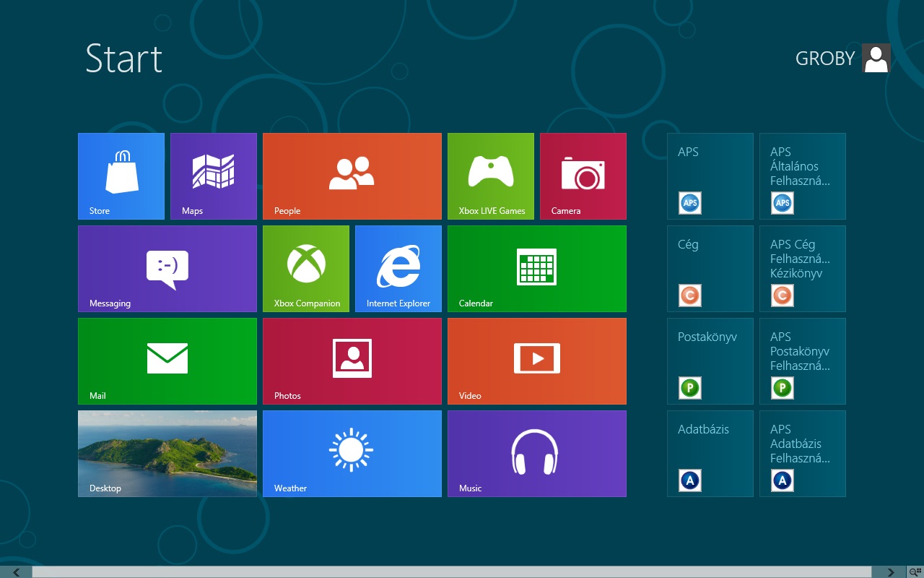The image size is (924, 578).
Task: Launch the Music tile
Action: tap(537, 454)
